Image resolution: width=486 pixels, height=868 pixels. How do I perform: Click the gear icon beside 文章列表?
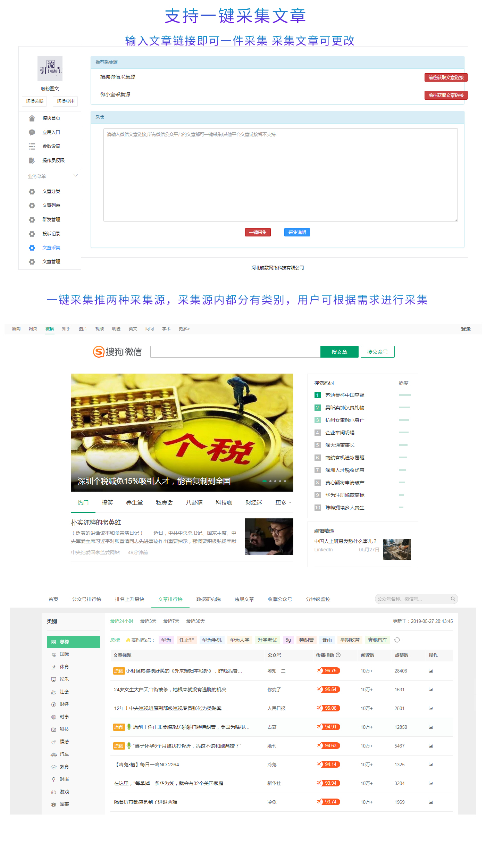32,206
